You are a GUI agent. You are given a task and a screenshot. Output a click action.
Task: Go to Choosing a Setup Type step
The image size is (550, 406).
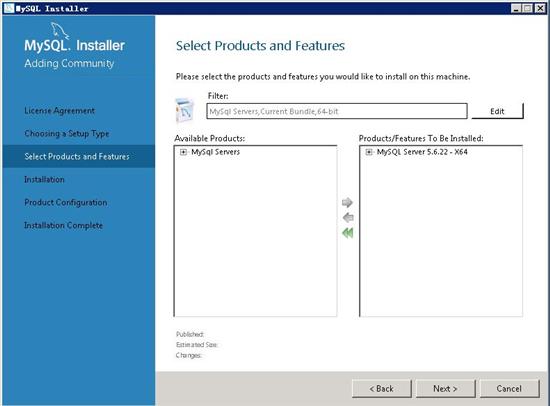point(67,134)
